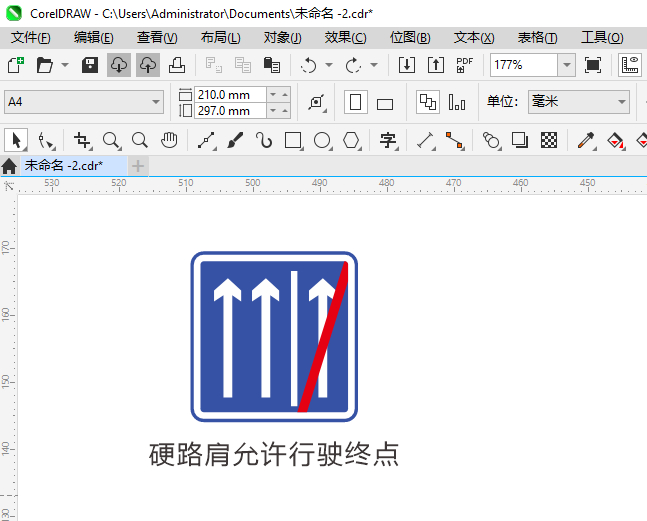Click the caption text 硬路肩允许行驶终点

pyautogui.click(x=274, y=454)
